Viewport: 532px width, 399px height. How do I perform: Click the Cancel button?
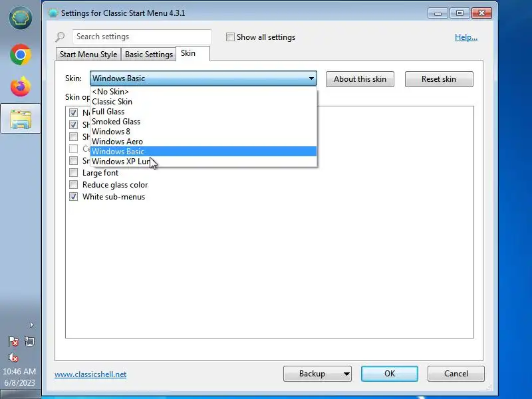[x=456, y=374]
